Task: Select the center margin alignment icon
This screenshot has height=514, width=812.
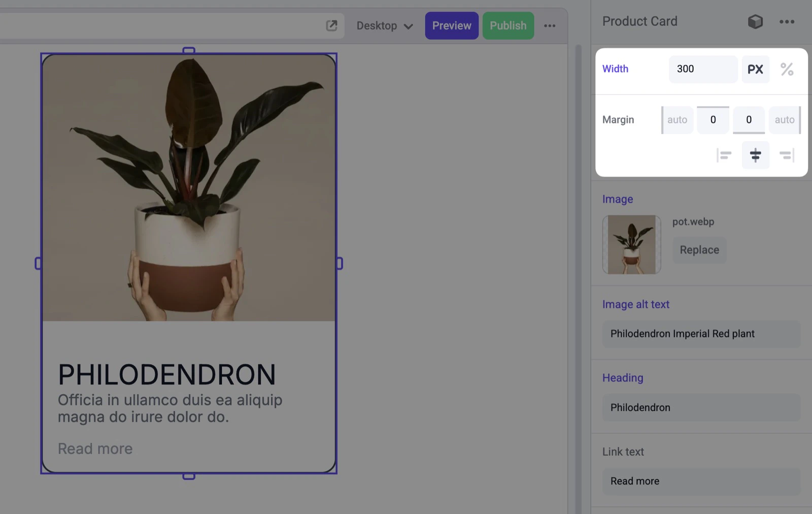Action: tap(755, 155)
